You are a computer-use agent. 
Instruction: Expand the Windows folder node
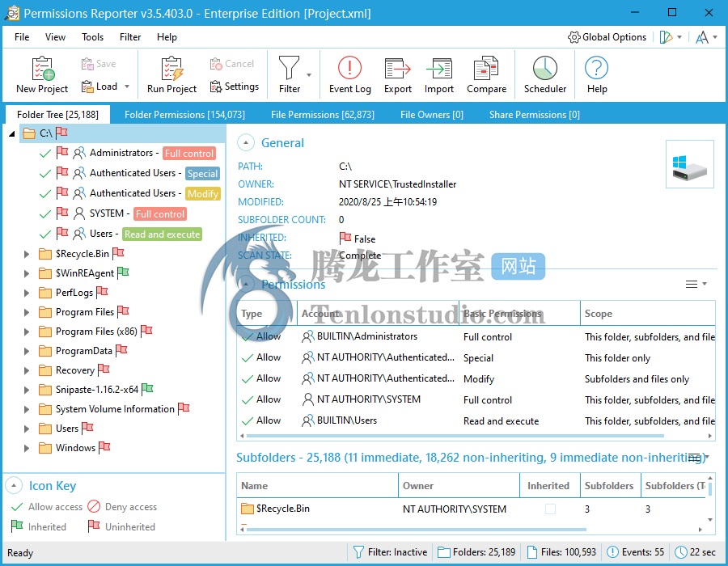click(x=27, y=448)
